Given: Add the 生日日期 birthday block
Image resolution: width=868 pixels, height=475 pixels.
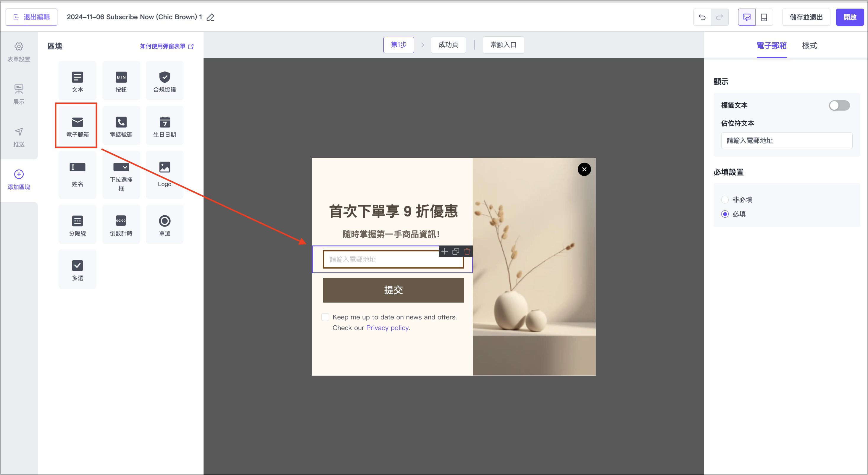Looking at the screenshot, I should pyautogui.click(x=164, y=126).
